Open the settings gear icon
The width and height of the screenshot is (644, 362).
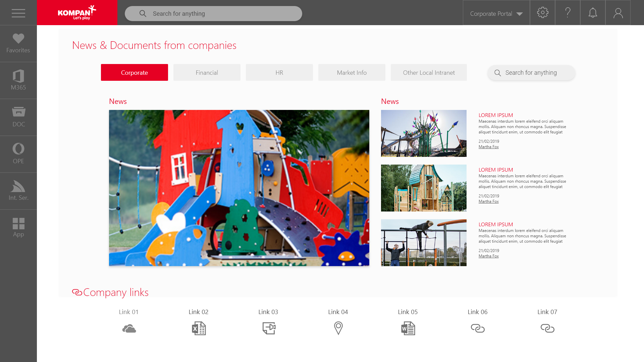[542, 13]
